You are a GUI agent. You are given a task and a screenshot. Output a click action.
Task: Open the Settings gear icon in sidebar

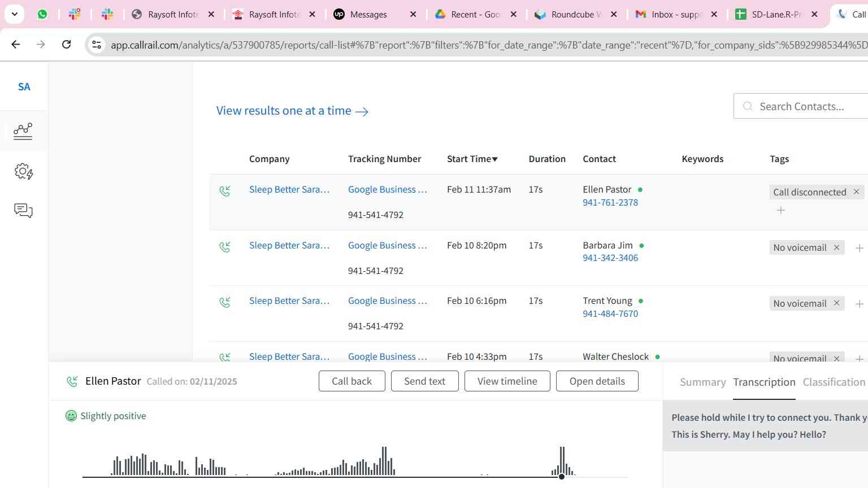24,172
